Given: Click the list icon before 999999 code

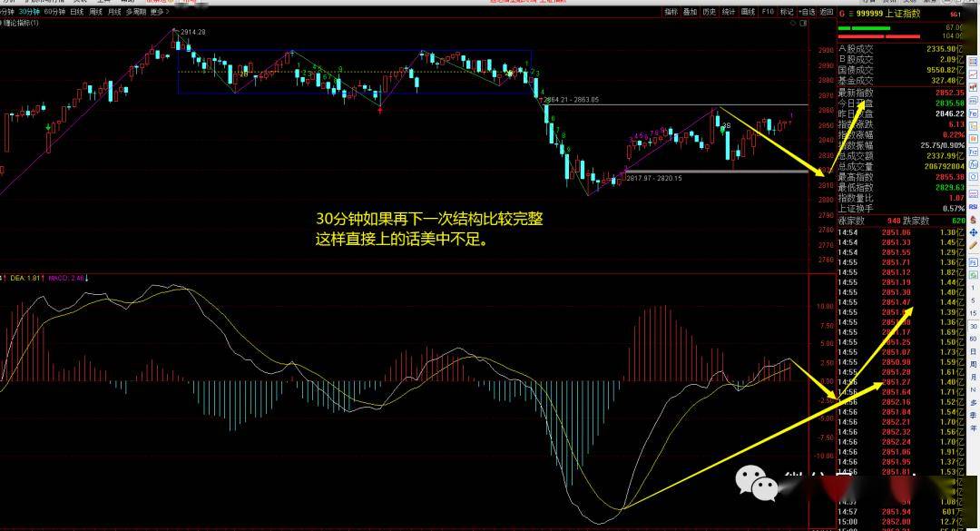Looking at the screenshot, I should 851,13.
